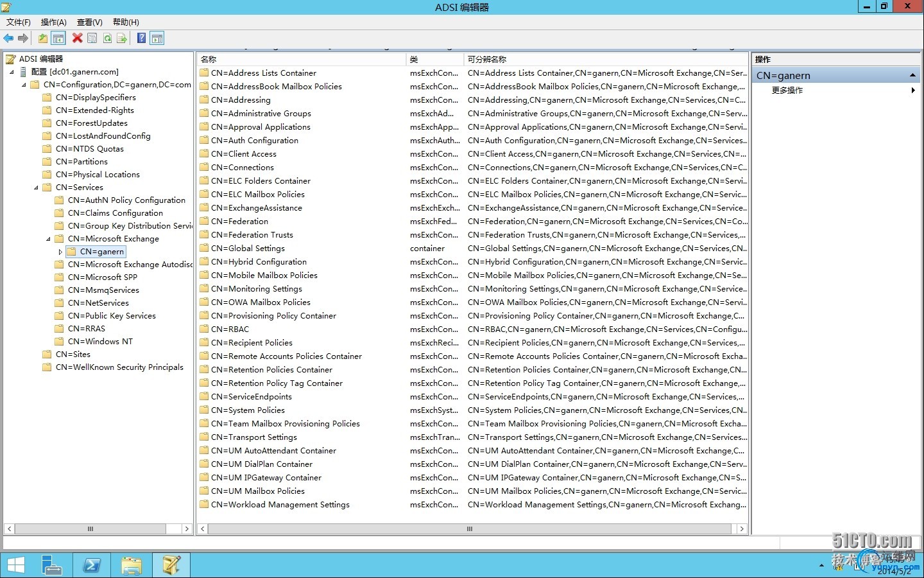Sort by the 名称 column header
The height and width of the screenshot is (578, 924).
(x=302, y=59)
